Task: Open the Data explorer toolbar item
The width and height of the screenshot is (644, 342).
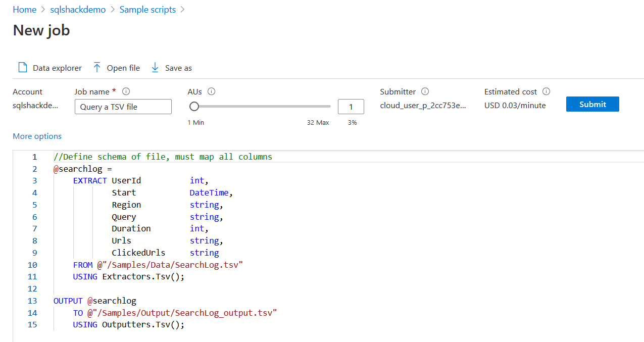Action: pyautogui.click(x=57, y=68)
